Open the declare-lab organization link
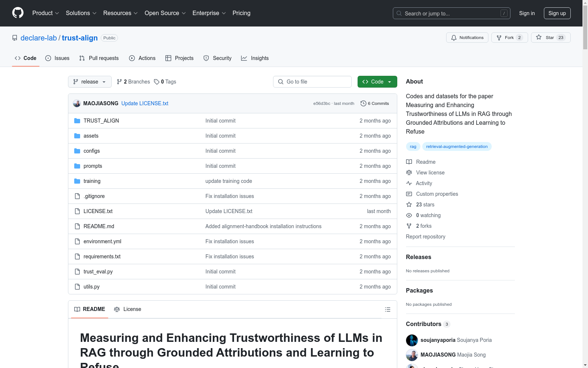This screenshot has width=588, height=368. click(x=39, y=38)
